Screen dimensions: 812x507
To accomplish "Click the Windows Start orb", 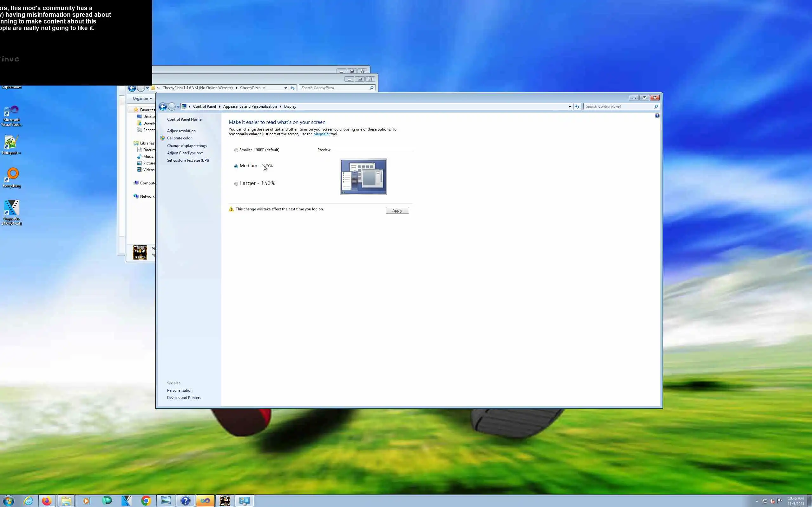I will 8,501.
